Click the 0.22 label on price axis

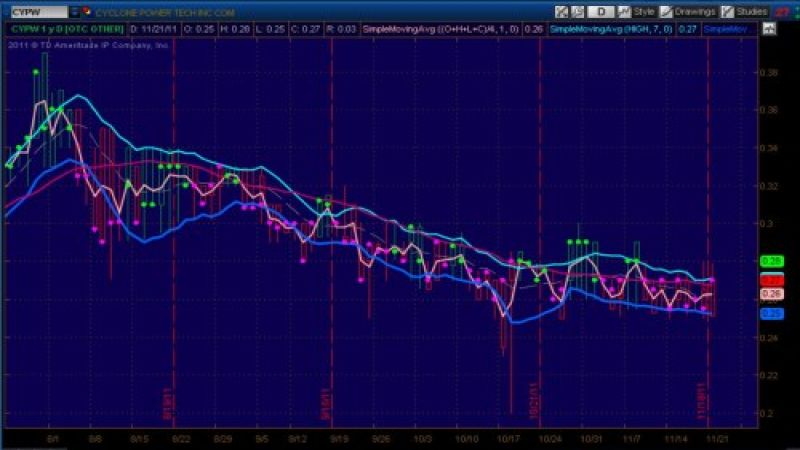tap(769, 376)
